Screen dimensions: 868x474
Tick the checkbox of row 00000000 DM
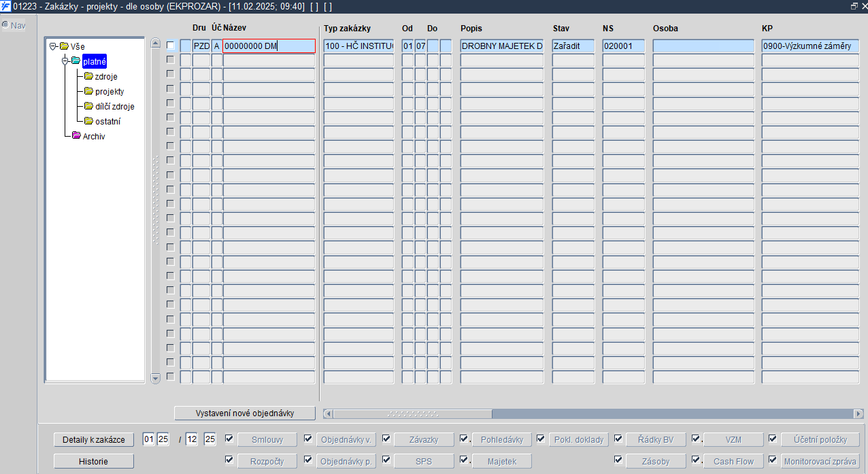click(171, 46)
